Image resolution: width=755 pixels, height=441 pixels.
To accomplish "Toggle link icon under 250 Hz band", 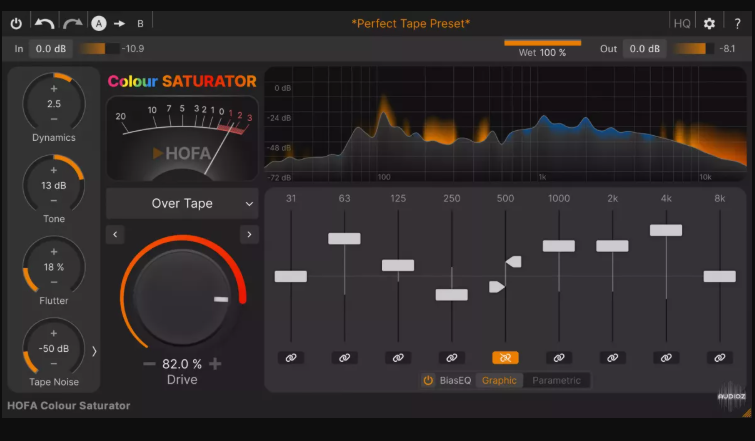I will (x=452, y=358).
